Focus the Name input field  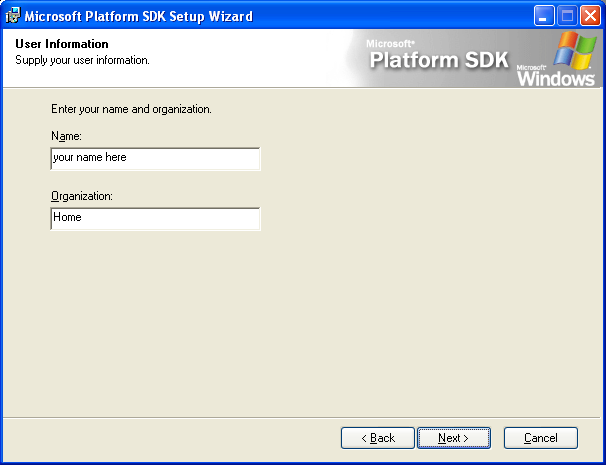click(155, 158)
